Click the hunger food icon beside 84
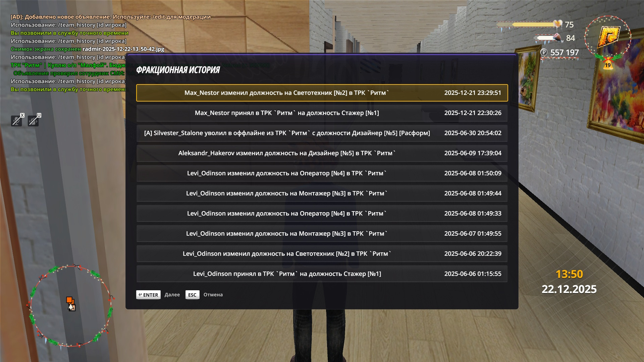The image size is (644, 362). [557, 38]
